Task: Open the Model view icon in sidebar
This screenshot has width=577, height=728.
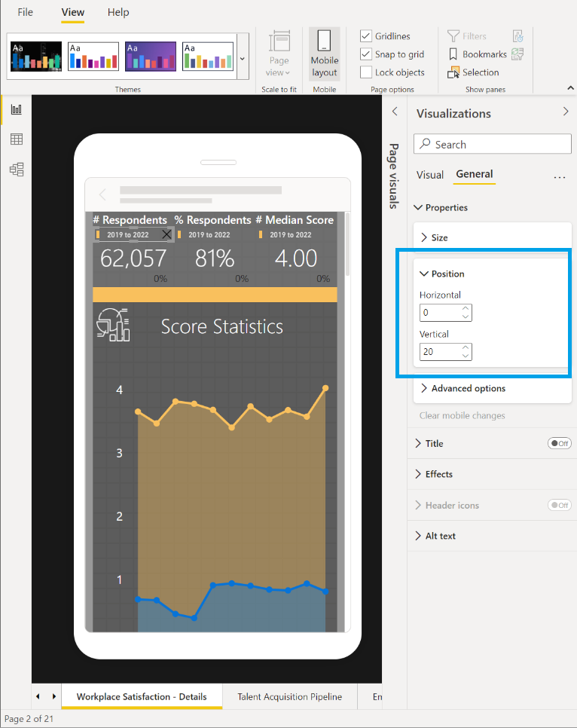Action: 16,169
